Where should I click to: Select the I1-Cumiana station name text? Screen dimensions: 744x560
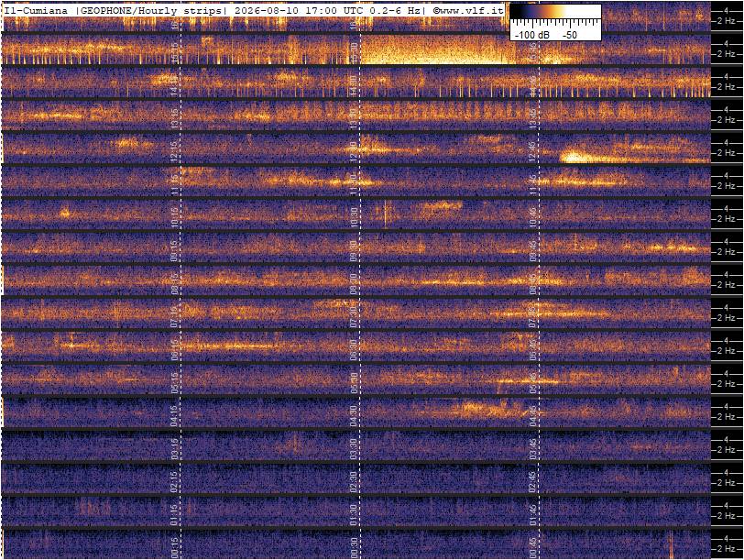click(35, 10)
